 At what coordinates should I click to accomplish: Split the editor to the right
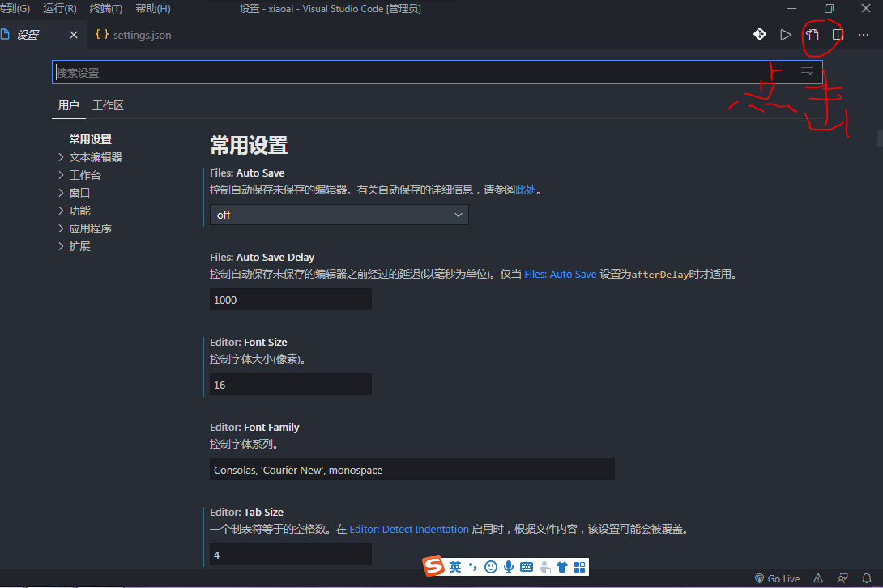coord(838,34)
